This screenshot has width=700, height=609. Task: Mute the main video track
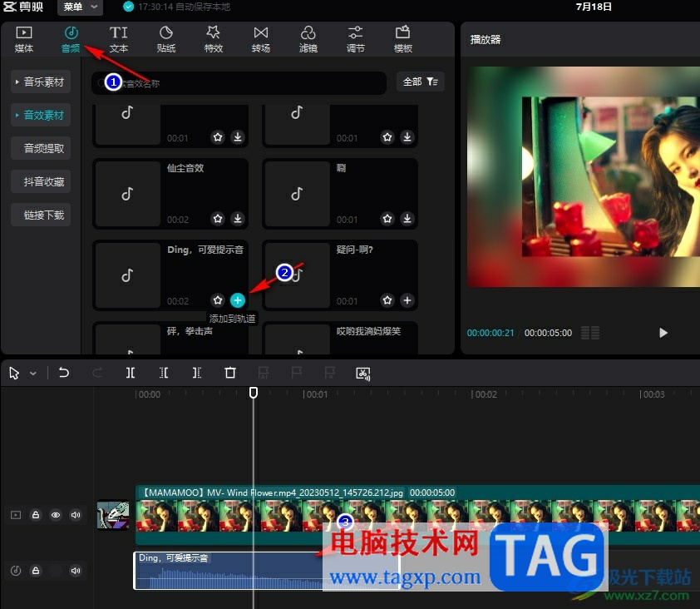(x=76, y=515)
